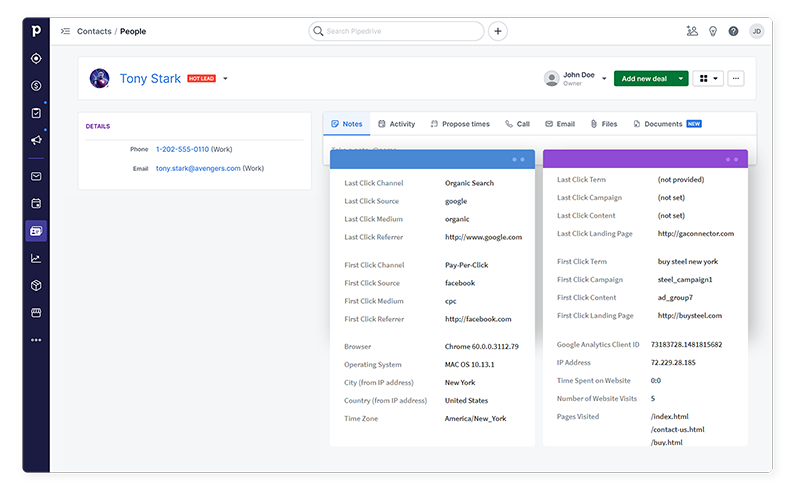
Task: Click the HOT LEAD label badge
Action: click(x=201, y=79)
